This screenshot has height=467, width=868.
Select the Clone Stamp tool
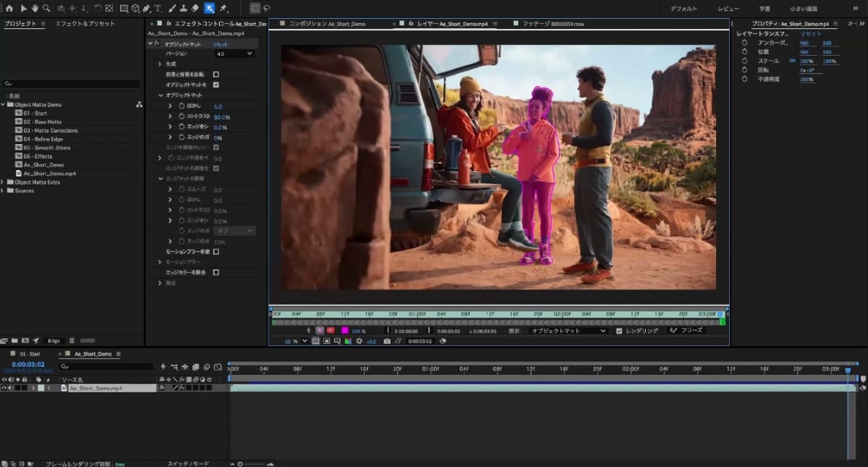click(x=183, y=9)
